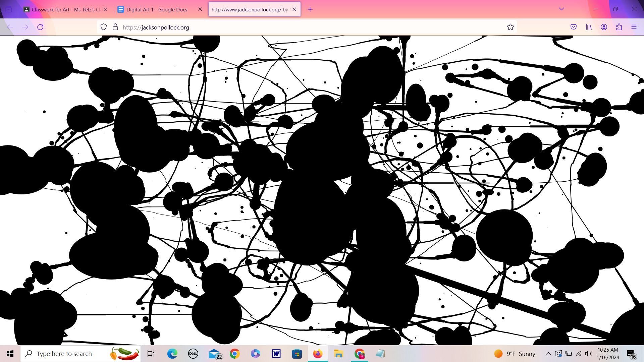Click the site padlock security icon
This screenshot has width=644, height=362.
115,27
